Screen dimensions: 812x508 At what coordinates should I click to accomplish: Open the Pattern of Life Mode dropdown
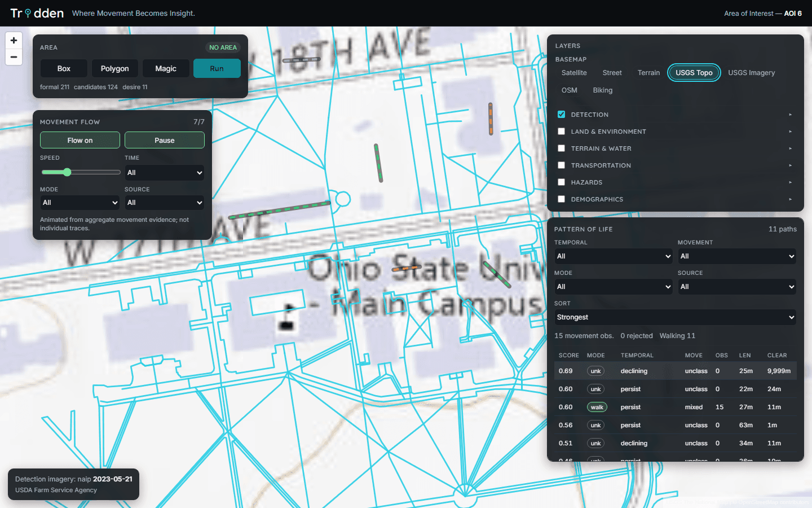[x=614, y=287]
